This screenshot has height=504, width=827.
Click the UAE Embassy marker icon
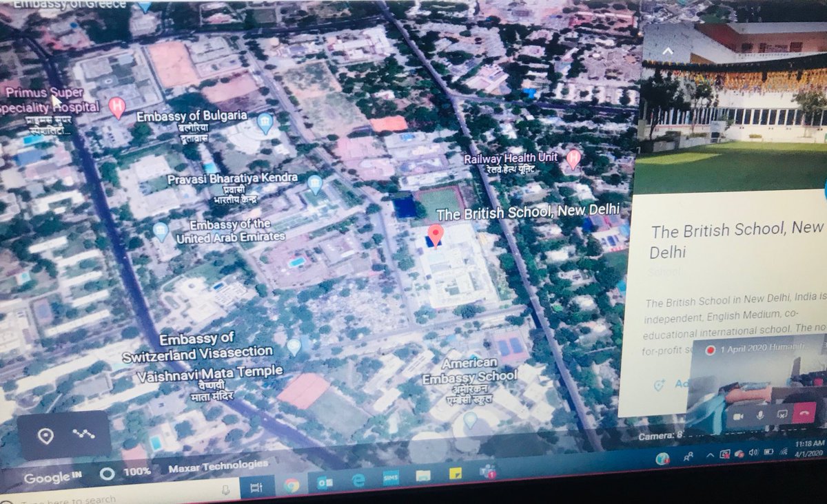point(161,231)
